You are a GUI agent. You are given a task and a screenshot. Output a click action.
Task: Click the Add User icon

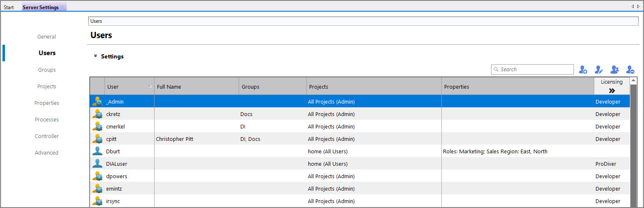click(583, 70)
